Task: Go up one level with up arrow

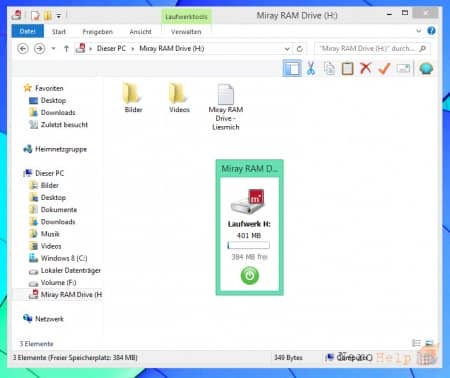Action: pyautogui.click(x=66, y=49)
